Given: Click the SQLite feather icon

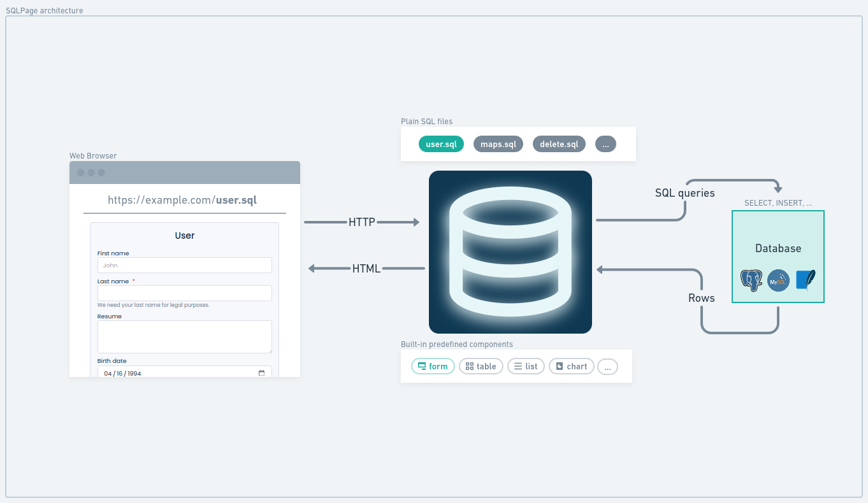Looking at the screenshot, I should (806, 281).
